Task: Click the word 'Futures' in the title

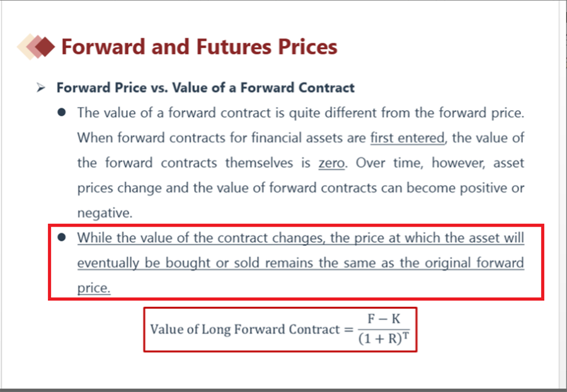Action: (x=234, y=47)
